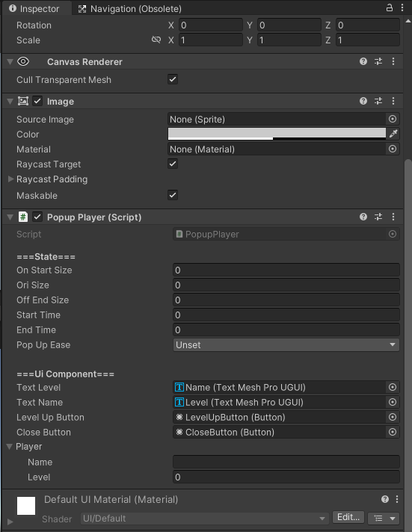Click the LevelUpButton (Button) reference field

pyautogui.click(x=280, y=417)
